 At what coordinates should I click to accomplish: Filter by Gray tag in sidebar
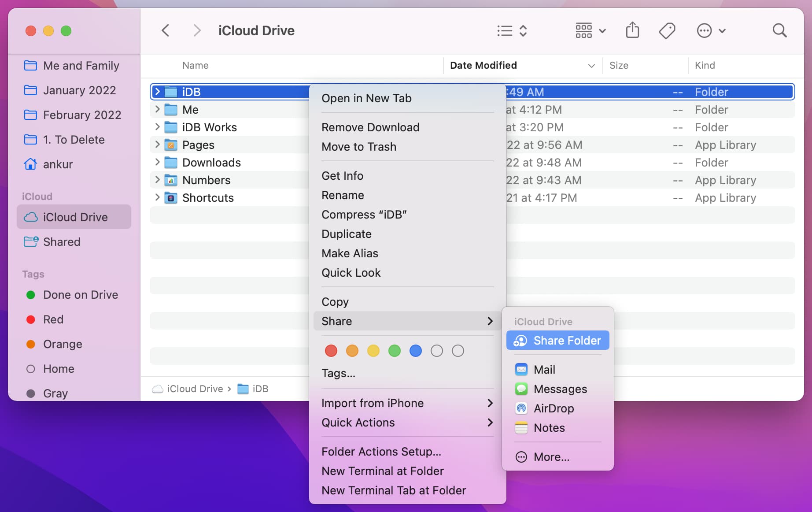(x=74, y=393)
